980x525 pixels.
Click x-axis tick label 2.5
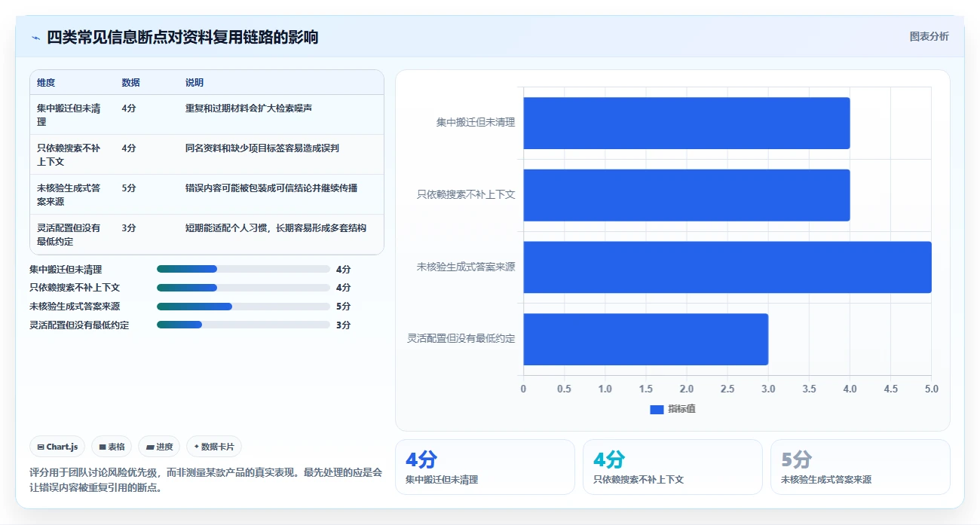pyautogui.click(x=727, y=389)
